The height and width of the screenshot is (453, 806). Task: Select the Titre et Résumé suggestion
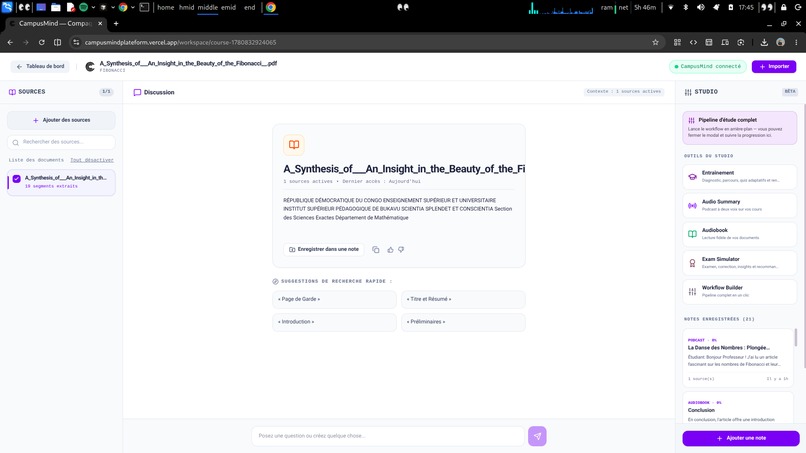463,299
